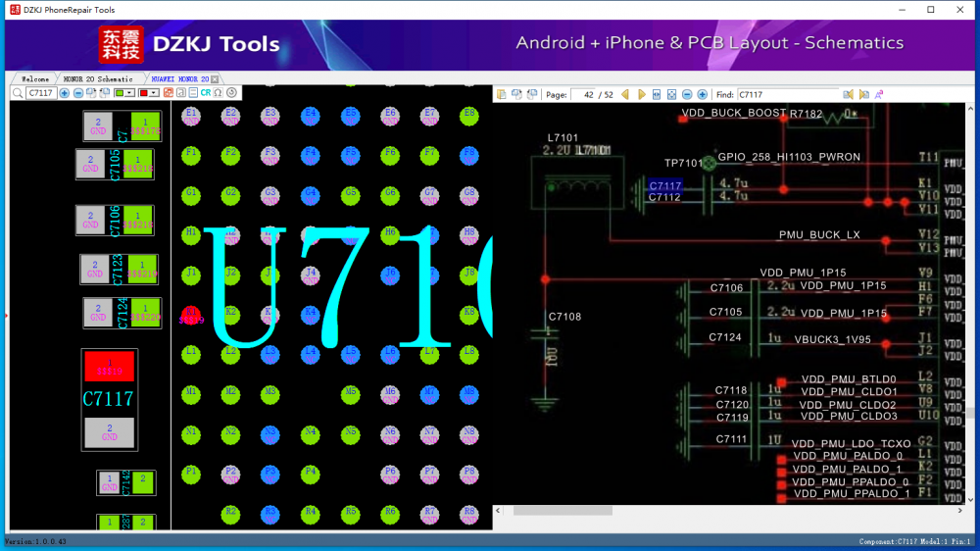Click PMU_BUCK_LX net label
This screenshot has height=551, width=980.
coord(818,234)
